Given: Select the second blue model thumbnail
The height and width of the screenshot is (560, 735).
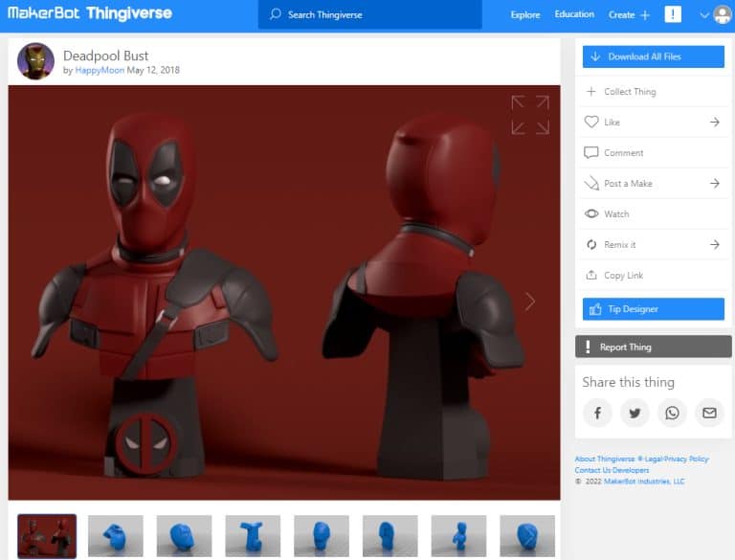Looking at the screenshot, I should point(115,536).
